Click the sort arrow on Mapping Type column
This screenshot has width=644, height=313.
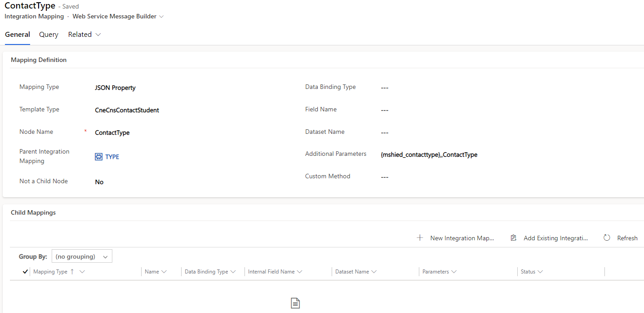point(72,272)
